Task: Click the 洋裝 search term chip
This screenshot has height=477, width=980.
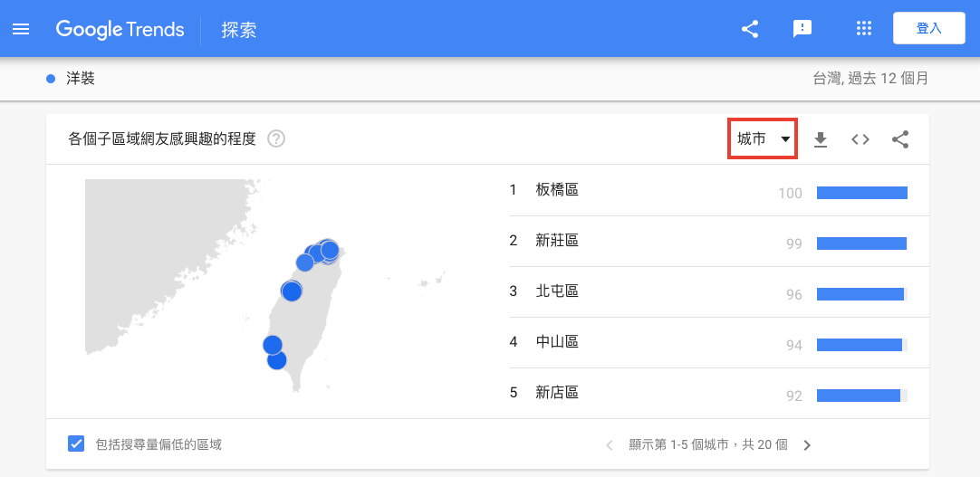Action: 80,79
